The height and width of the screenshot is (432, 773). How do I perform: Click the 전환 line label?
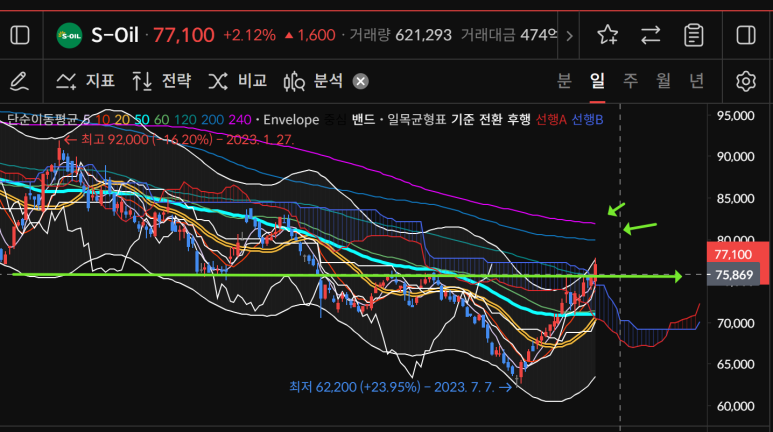click(491, 119)
